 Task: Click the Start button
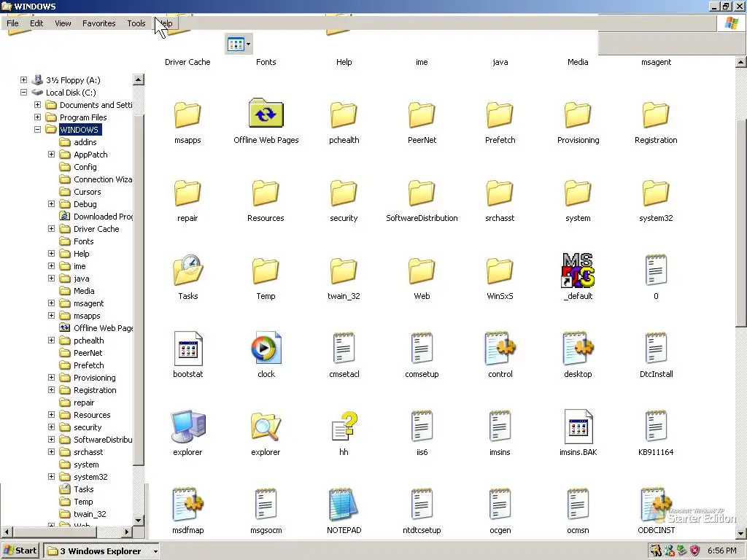(20, 551)
